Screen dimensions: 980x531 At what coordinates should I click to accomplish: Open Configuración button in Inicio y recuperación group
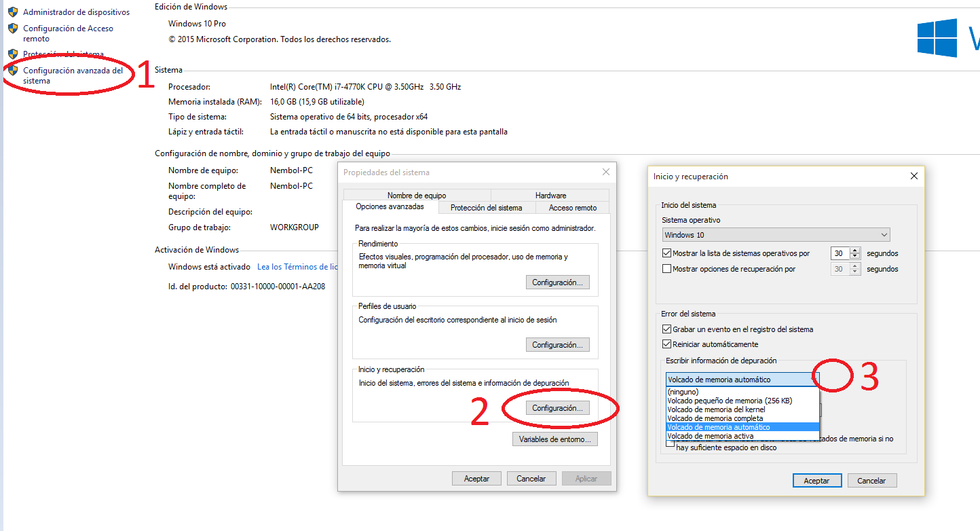click(x=558, y=408)
